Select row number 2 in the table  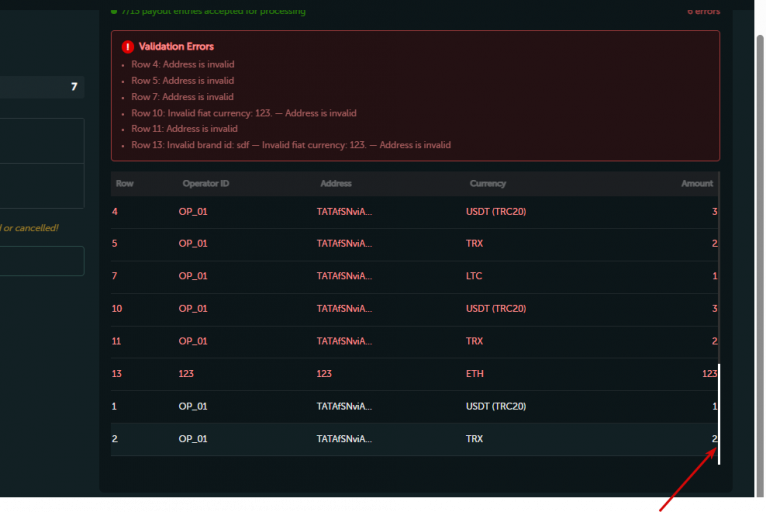115,439
